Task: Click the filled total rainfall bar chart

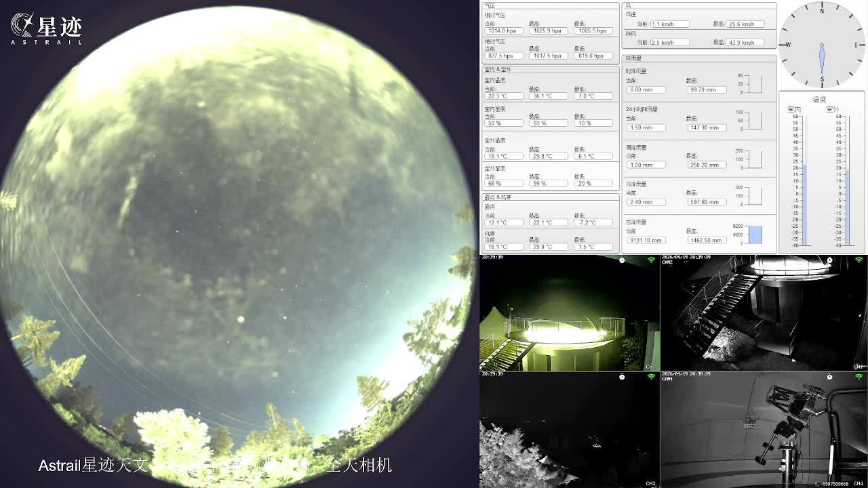Action: click(x=755, y=235)
